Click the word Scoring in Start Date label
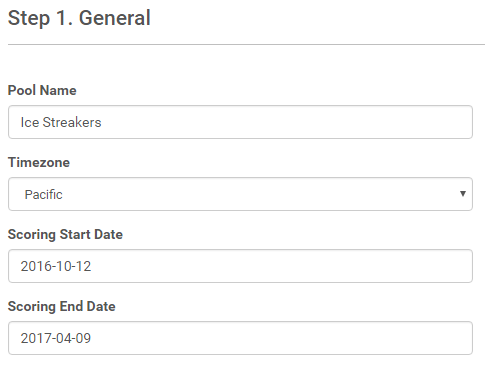485x369 pixels. click(32, 235)
